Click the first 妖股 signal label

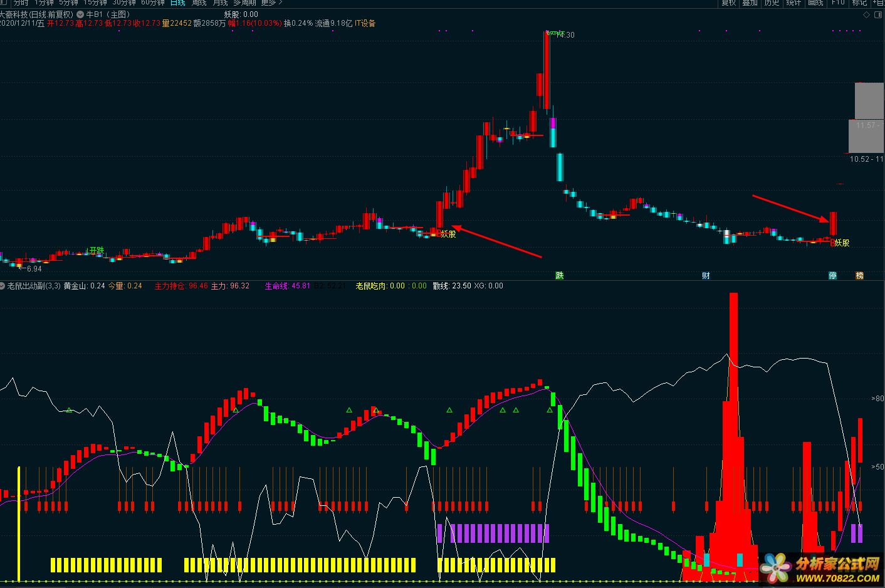point(448,234)
